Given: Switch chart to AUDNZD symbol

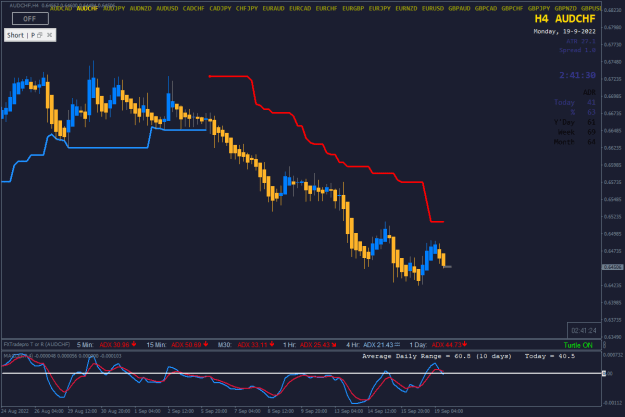Looking at the screenshot, I should (x=141, y=8).
